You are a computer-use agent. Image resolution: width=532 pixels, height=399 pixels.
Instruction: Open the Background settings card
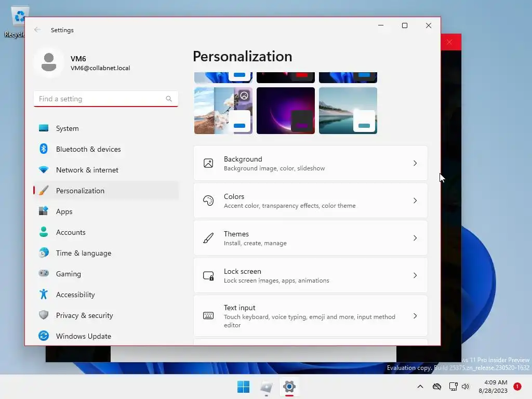click(x=311, y=163)
